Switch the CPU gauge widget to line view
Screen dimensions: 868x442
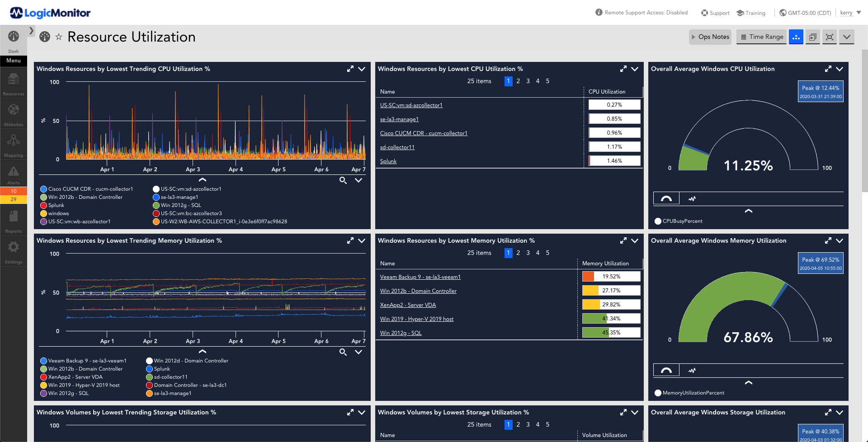coord(692,198)
